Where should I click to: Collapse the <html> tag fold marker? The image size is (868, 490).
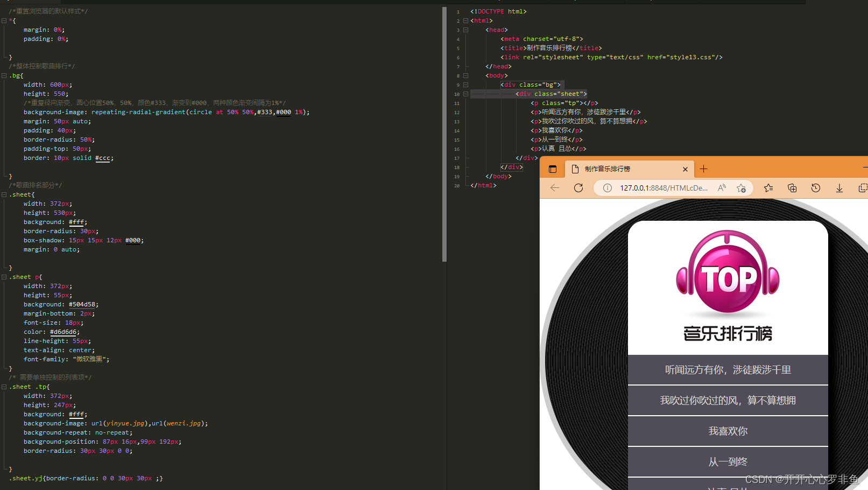465,21
